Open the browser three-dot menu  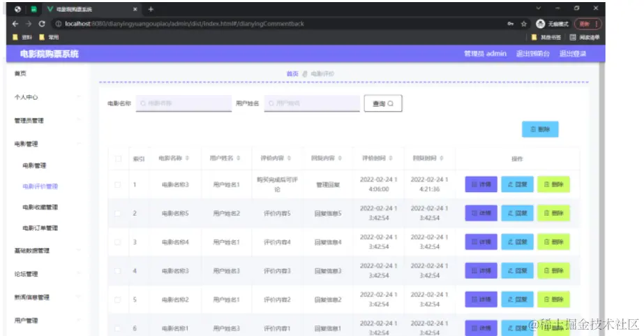[597, 24]
